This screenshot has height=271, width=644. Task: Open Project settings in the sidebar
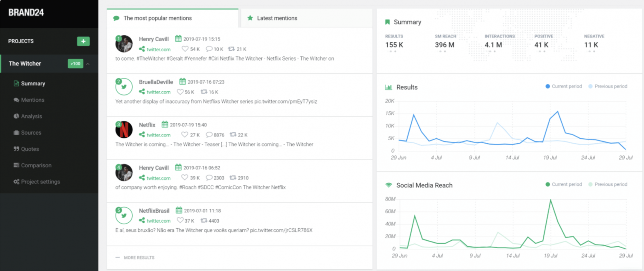click(40, 182)
